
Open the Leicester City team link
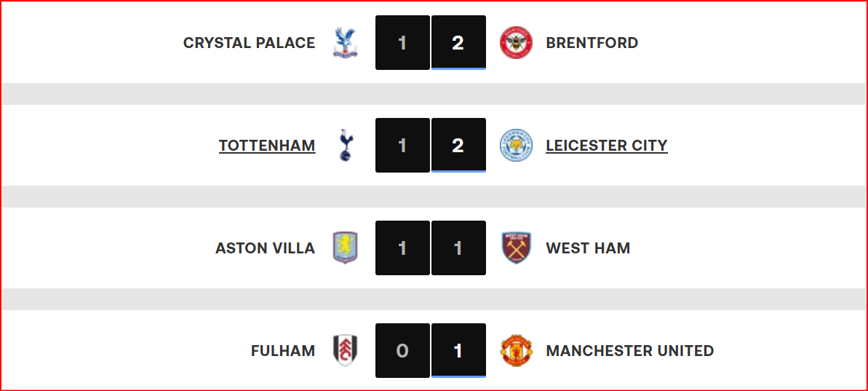(x=606, y=146)
